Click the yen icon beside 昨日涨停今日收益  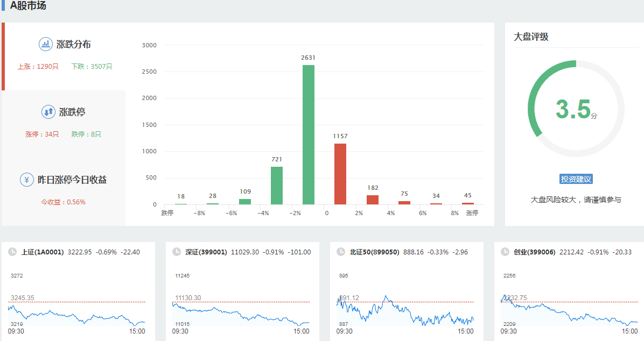coord(27,180)
